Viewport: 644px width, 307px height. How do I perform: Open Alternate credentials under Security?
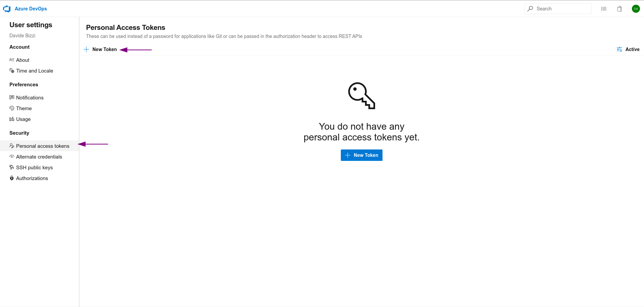tap(39, 157)
